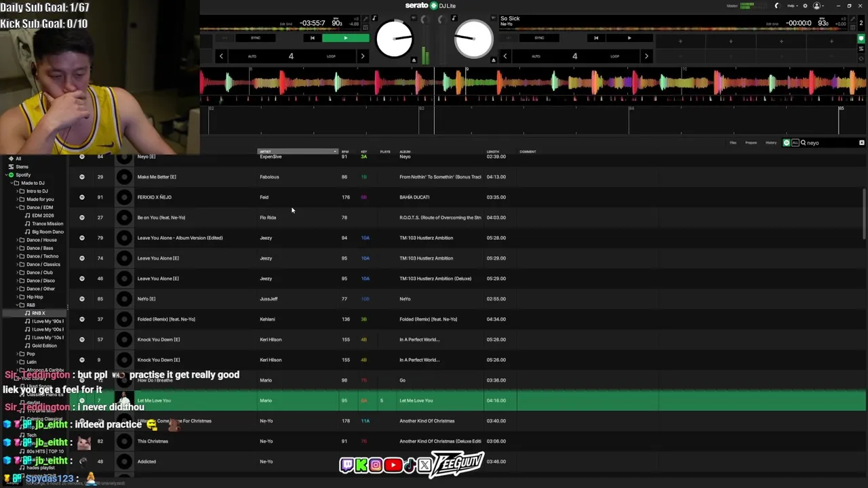Image resolution: width=868 pixels, height=488 pixels.
Task: Open the Serato settings gear
Action: point(805,6)
